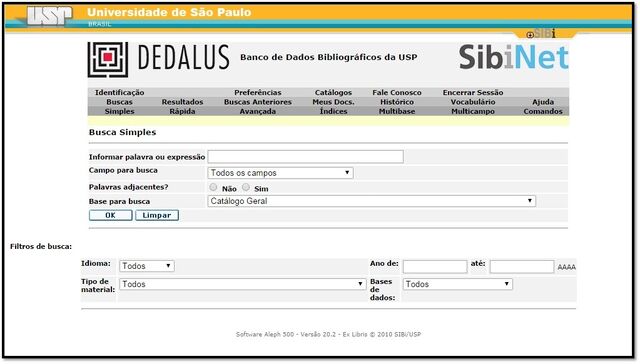The height and width of the screenshot is (364, 640).
Task: Go to Catálogos menu
Action: [x=333, y=93]
